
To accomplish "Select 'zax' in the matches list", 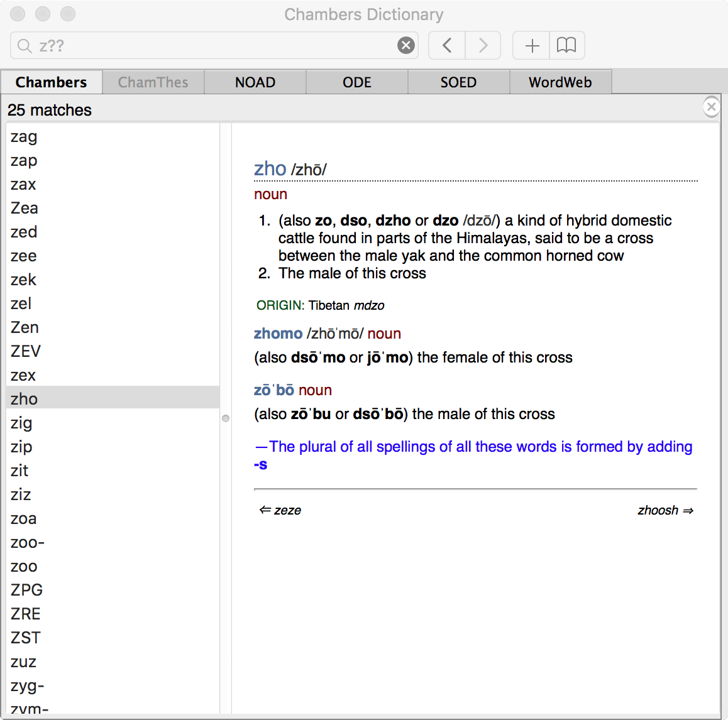I will point(113,184).
